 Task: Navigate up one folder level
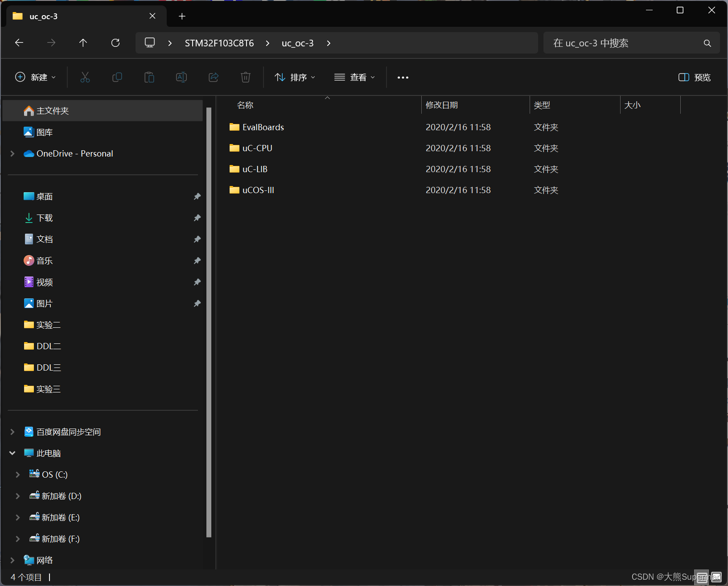pyautogui.click(x=83, y=43)
